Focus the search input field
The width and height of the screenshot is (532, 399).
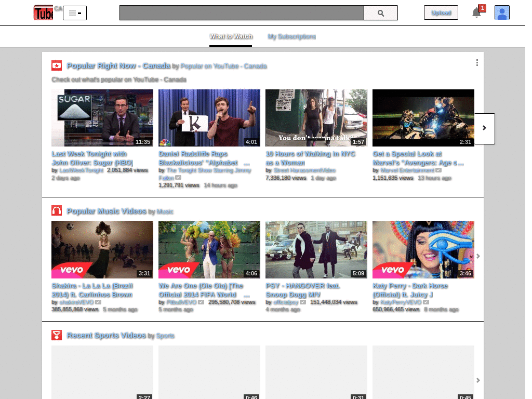click(242, 13)
